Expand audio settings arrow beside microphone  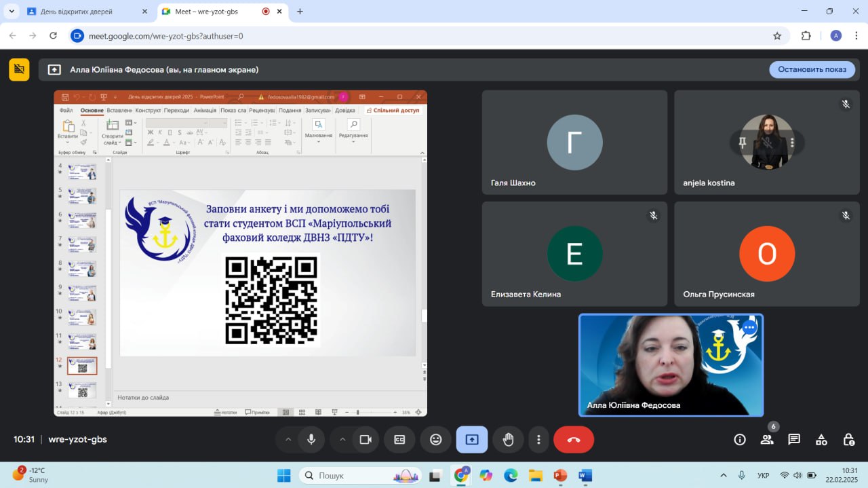(x=288, y=440)
